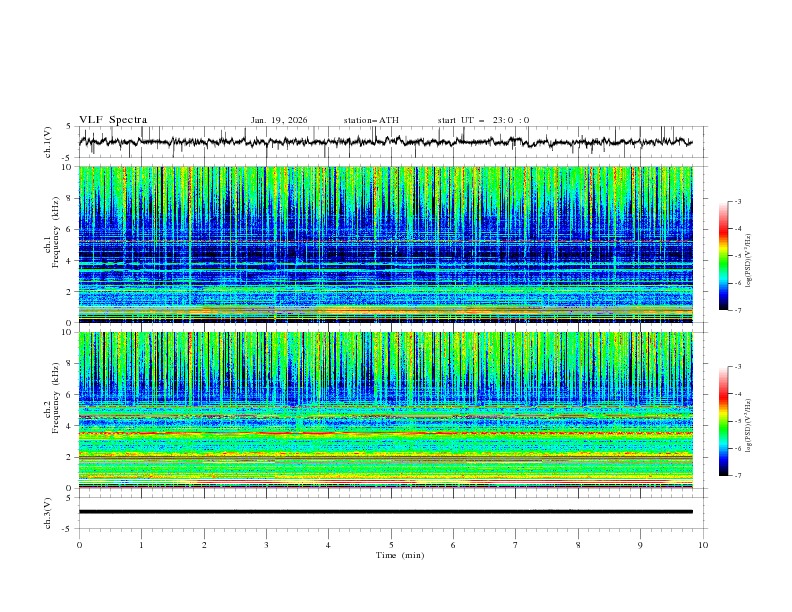
Task: Click the "VLF Spectra" plot title
Action: (113, 120)
